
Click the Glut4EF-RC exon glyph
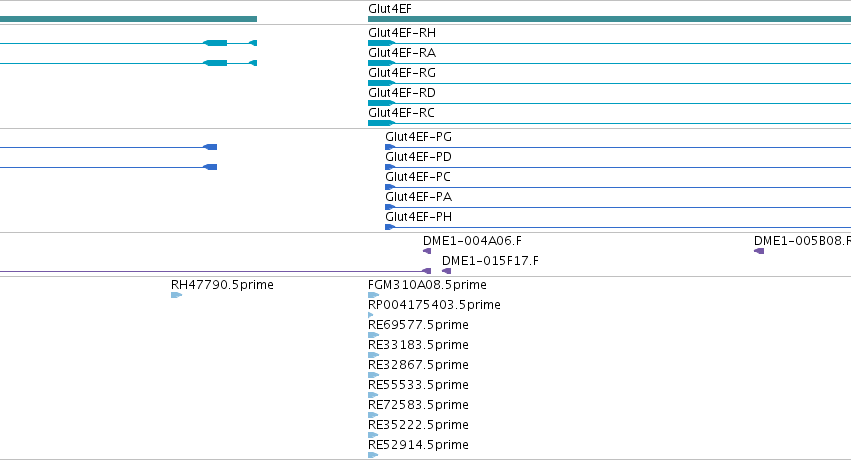pyautogui.click(x=381, y=123)
